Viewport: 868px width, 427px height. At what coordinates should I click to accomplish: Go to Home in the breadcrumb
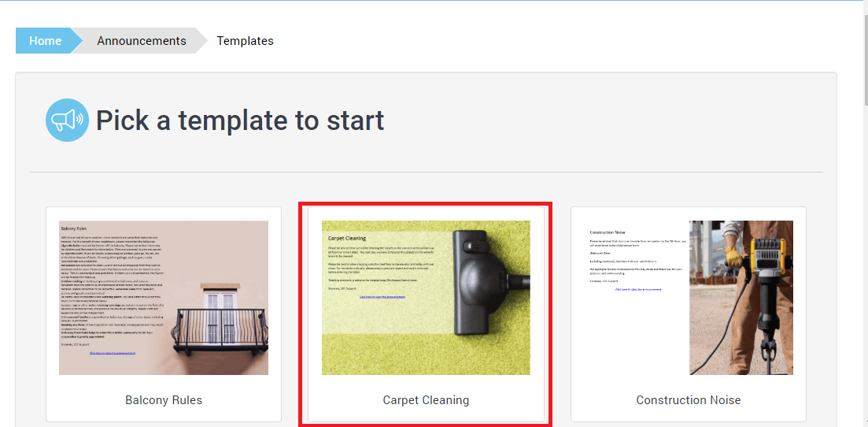pyautogui.click(x=45, y=41)
